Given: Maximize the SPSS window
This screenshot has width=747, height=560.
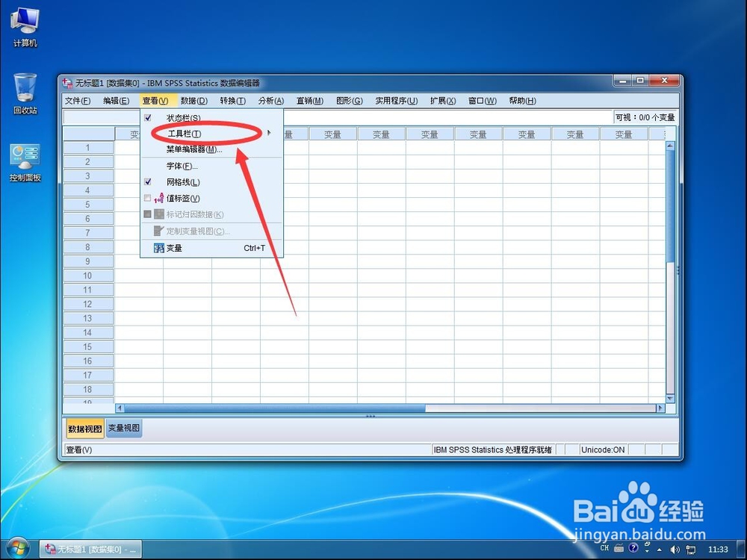Looking at the screenshot, I should click(641, 81).
